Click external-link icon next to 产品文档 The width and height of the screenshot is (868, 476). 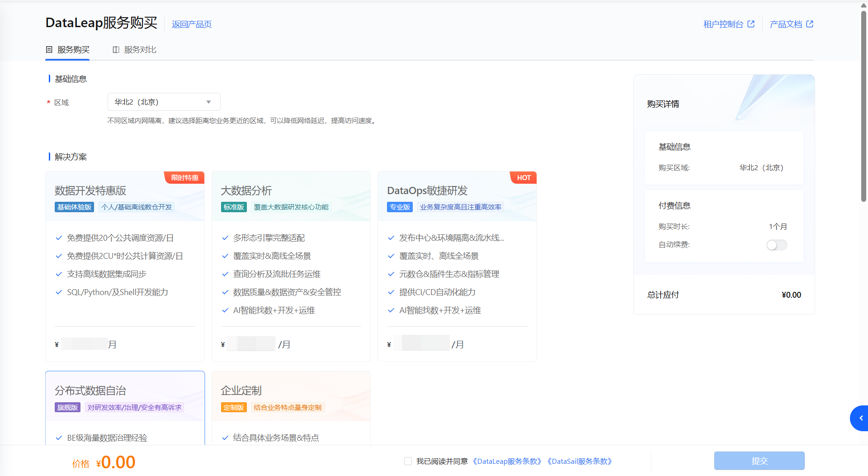click(810, 24)
